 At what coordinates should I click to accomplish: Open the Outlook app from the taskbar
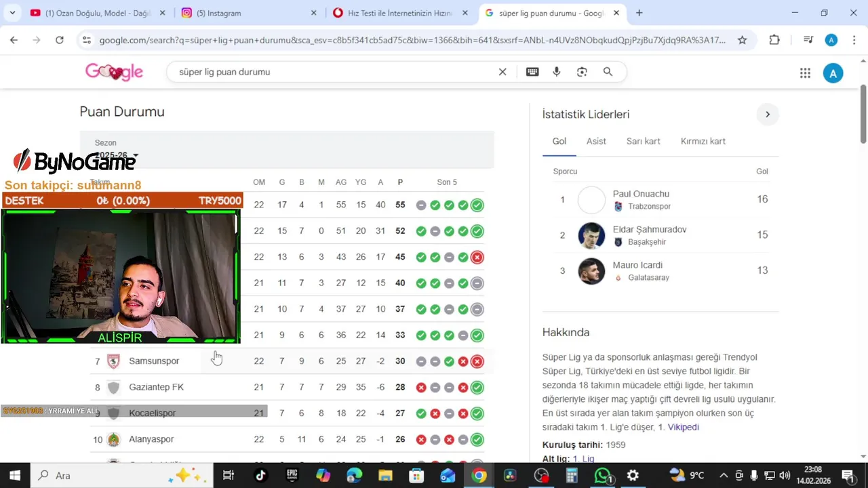(448, 475)
